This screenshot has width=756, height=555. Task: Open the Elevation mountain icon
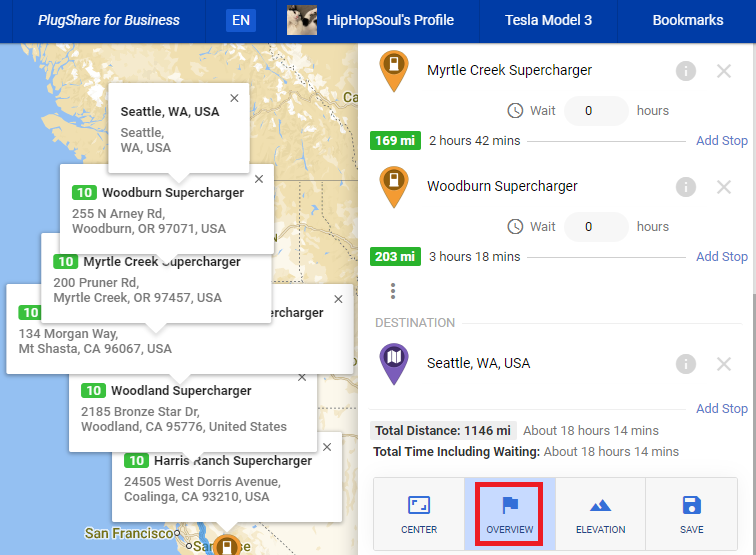(x=600, y=505)
